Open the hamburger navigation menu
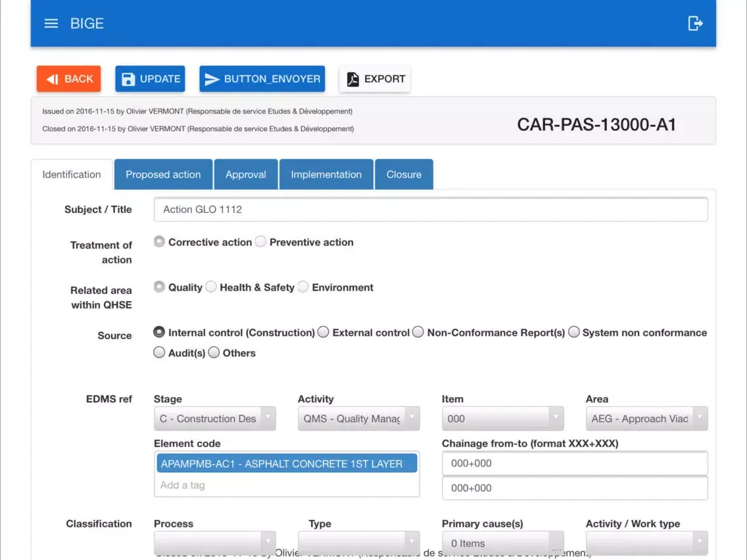The image size is (747, 560). [51, 24]
